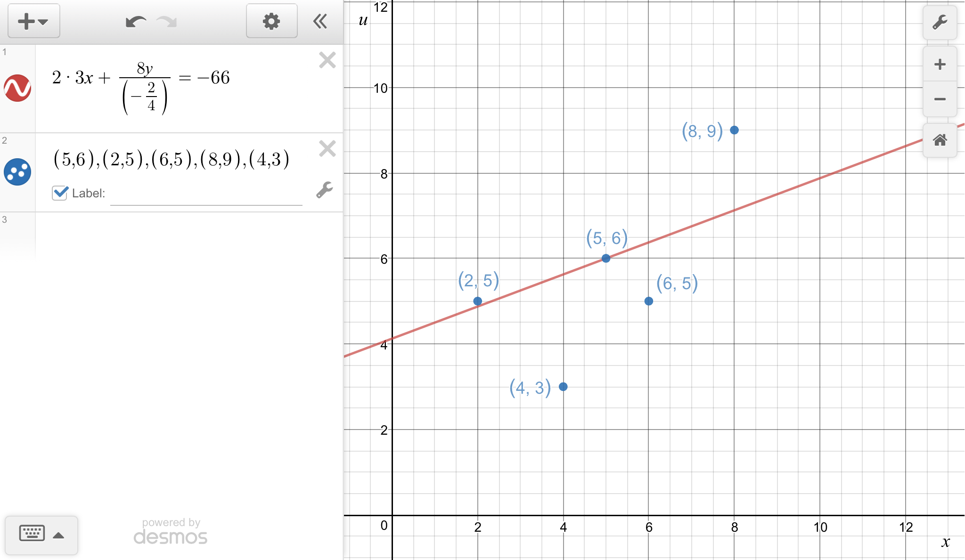Click the Label text input field
This screenshot has height=560, width=965.
pyautogui.click(x=206, y=194)
